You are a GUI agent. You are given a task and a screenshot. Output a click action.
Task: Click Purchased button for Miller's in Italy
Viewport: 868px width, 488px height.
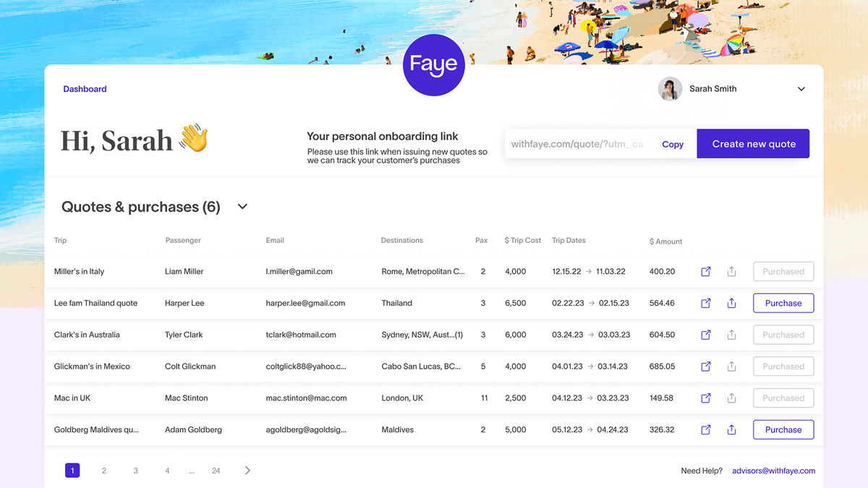[783, 272]
